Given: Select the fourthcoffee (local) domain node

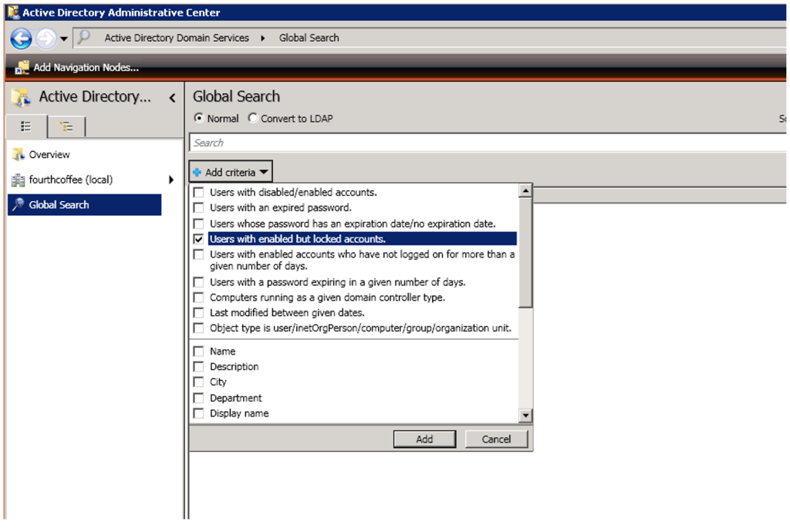Looking at the screenshot, I should (x=70, y=180).
